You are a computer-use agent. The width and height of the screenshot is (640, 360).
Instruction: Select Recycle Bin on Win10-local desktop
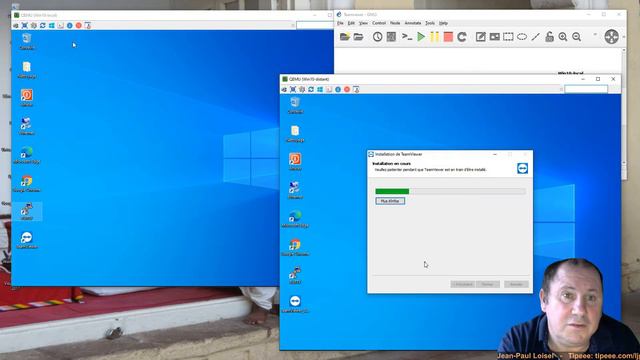(x=27, y=42)
